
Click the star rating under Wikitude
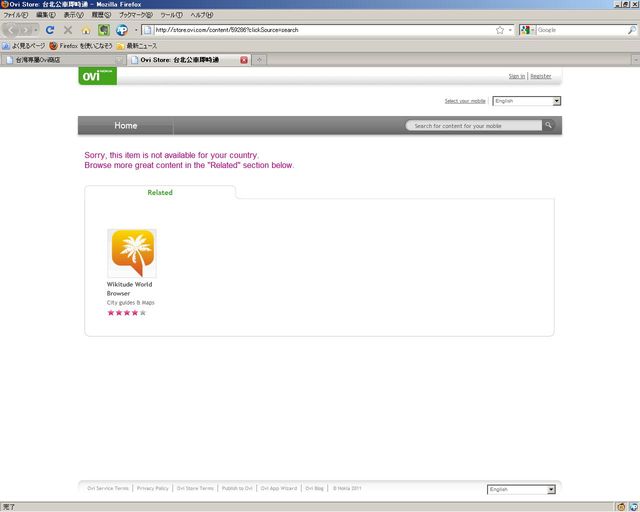(127, 313)
